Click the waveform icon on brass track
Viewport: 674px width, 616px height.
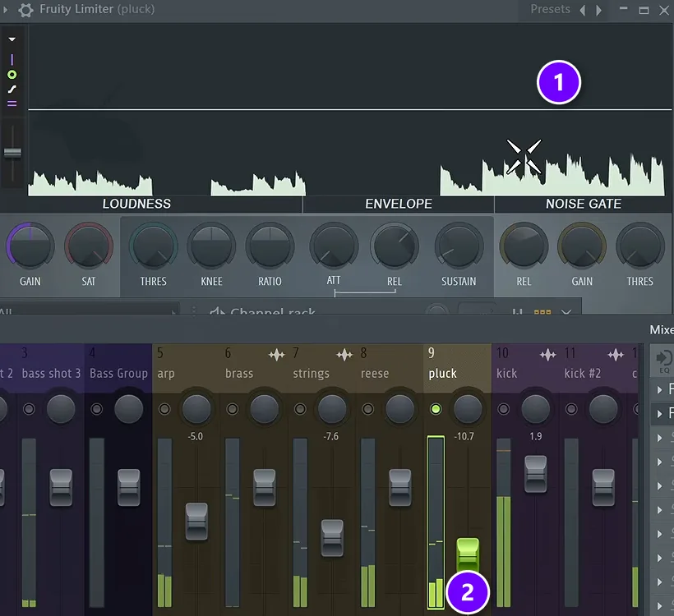coord(276,355)
